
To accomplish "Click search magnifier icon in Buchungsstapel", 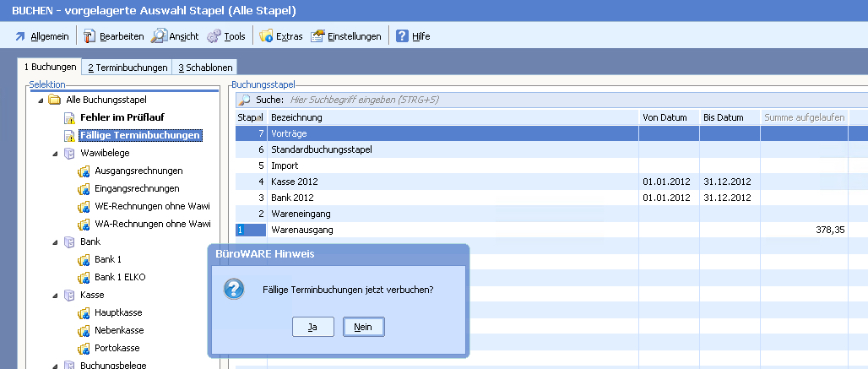I will click(245, 100).
